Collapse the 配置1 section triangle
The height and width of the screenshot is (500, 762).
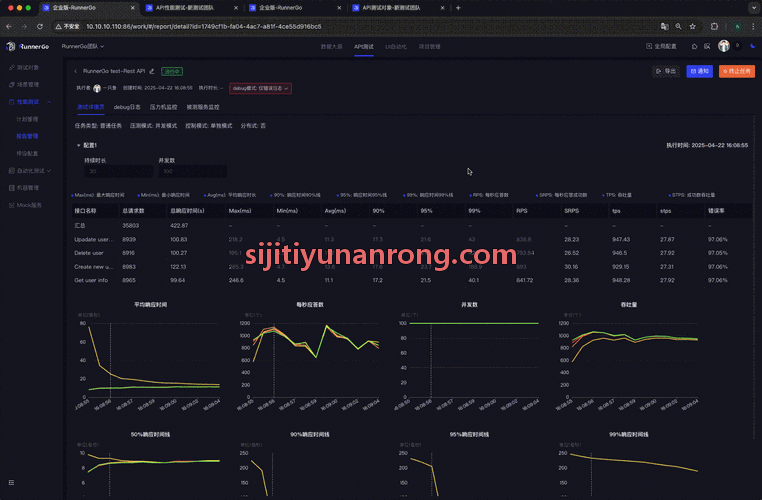coord(78,145)
